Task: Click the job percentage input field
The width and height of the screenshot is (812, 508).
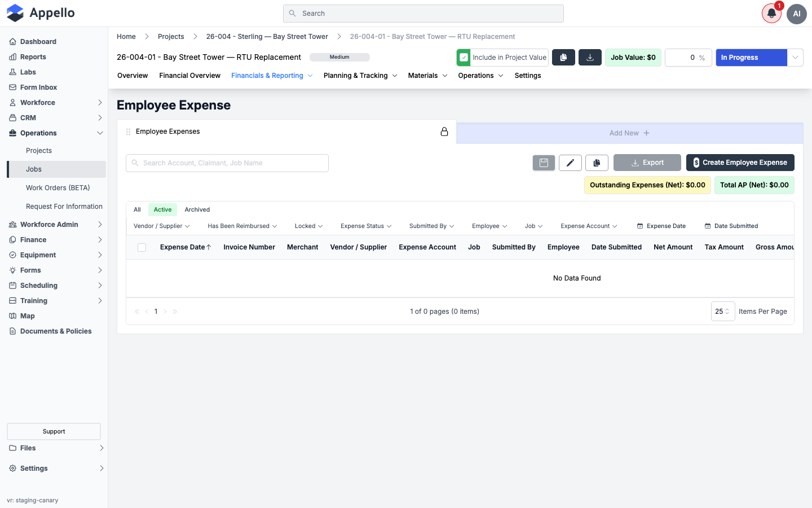Action: coord(689,58)
